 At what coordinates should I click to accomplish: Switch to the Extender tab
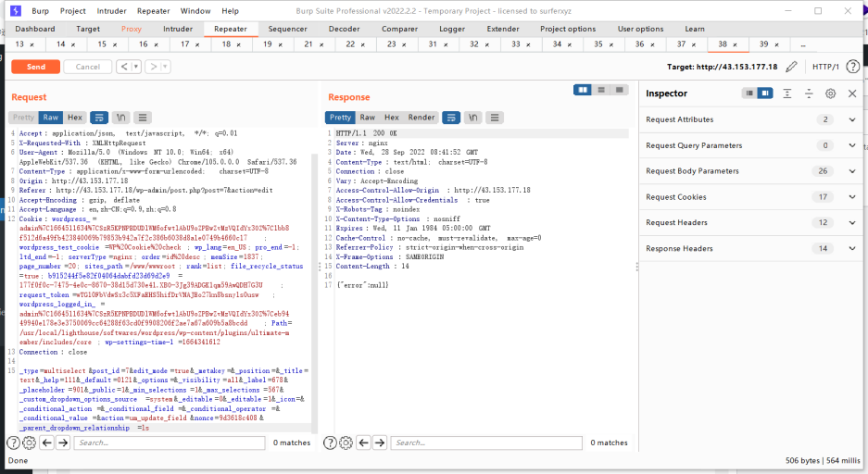503,29
